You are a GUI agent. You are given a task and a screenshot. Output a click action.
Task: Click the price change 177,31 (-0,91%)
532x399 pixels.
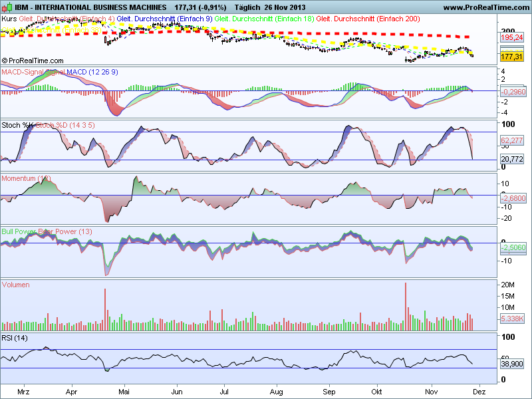pos(200,7)
